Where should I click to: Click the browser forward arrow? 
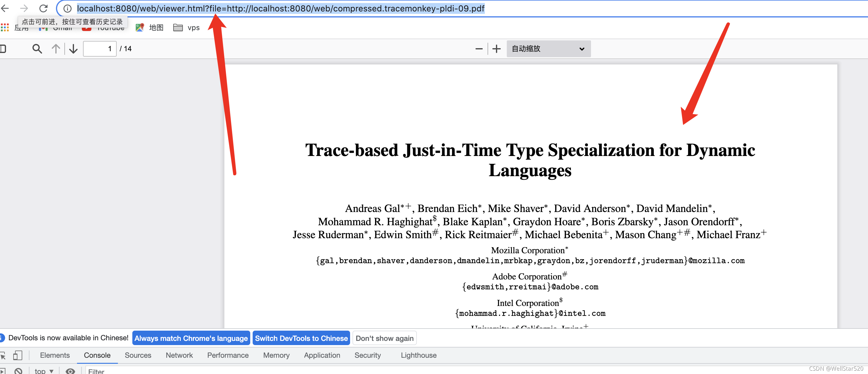coord(24,8)
